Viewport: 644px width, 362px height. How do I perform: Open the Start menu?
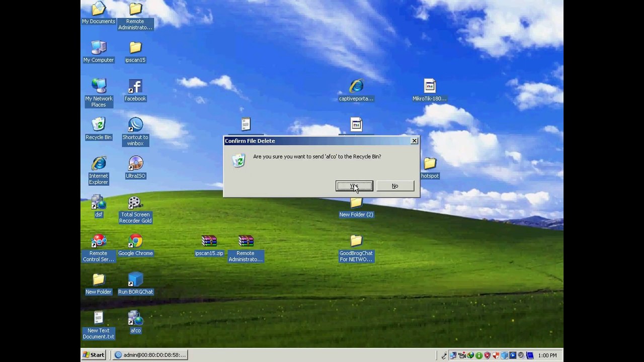coord(94,355)
